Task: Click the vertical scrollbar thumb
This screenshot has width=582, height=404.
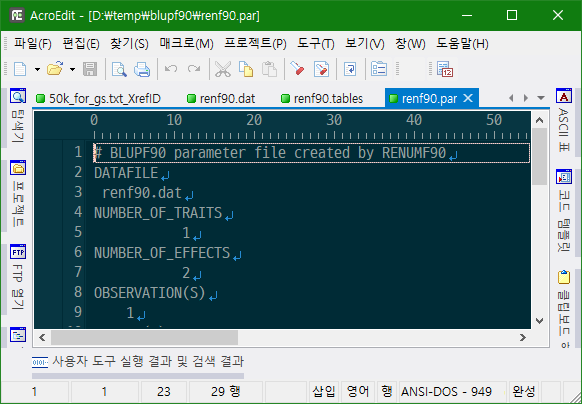Action: (x=539, y=156)
